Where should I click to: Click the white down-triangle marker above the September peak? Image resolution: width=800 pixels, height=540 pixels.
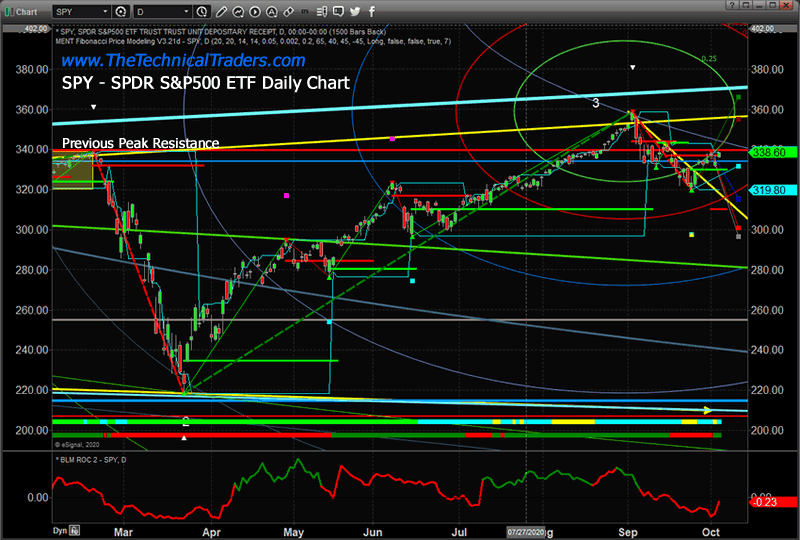tap(633, 67)
